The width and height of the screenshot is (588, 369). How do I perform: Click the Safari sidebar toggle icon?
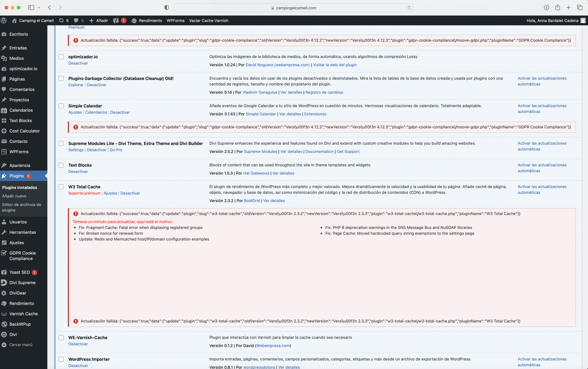click(x=31, y=8)
